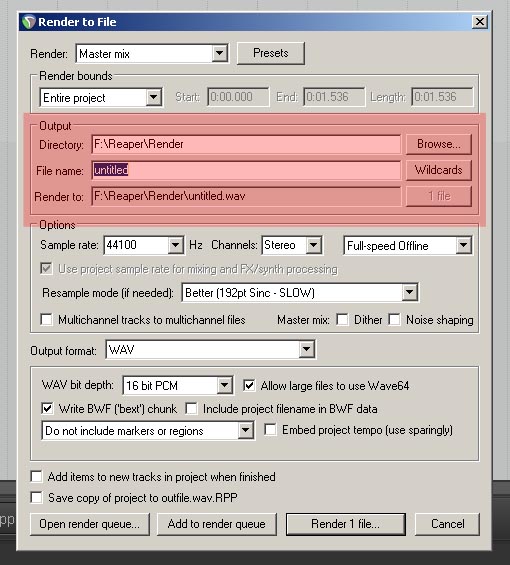Change the Full-speed Offline render speed dropdown
Viewport: 510px width, 565px height.
coord(408,246)
